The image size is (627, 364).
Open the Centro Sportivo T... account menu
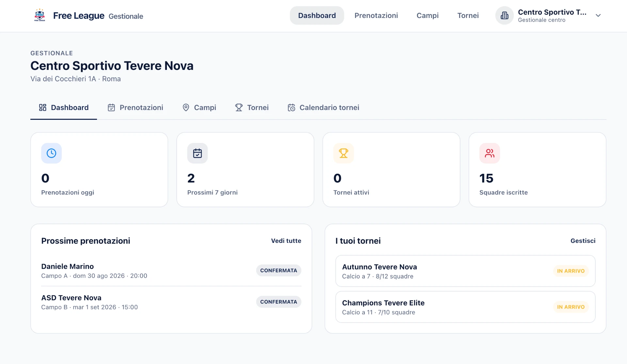[x=549, y=15]
